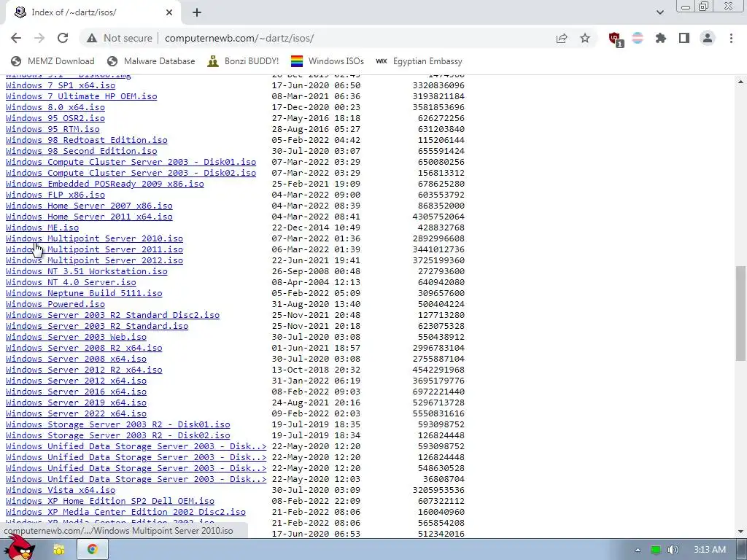
Task: Download Windows ME.iso
Action: point(42,228)
